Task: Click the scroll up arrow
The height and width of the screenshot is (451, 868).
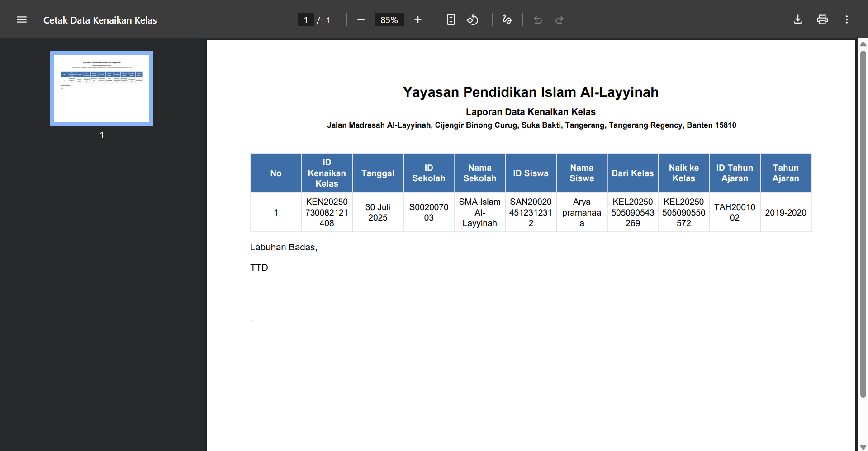Action: click(x=863, y=44)
